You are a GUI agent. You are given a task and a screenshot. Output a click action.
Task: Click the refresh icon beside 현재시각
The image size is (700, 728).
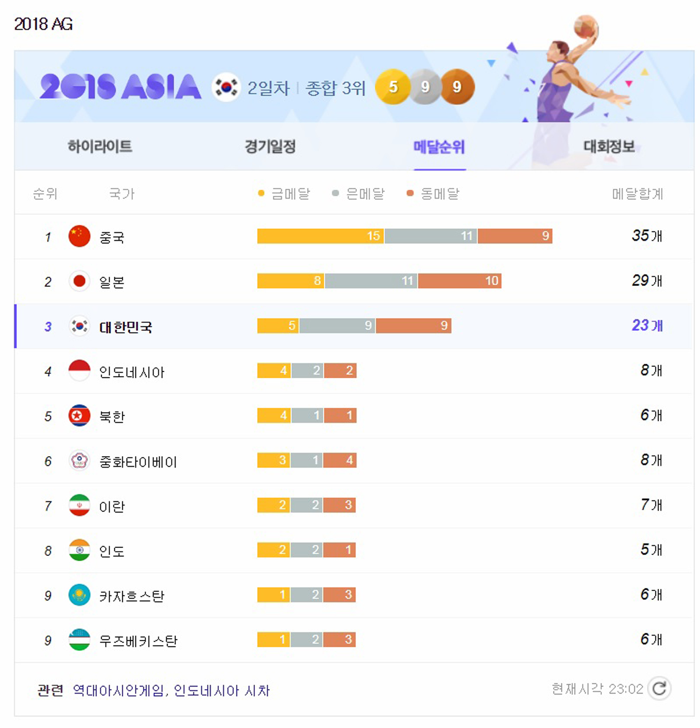tap(659, 688)
